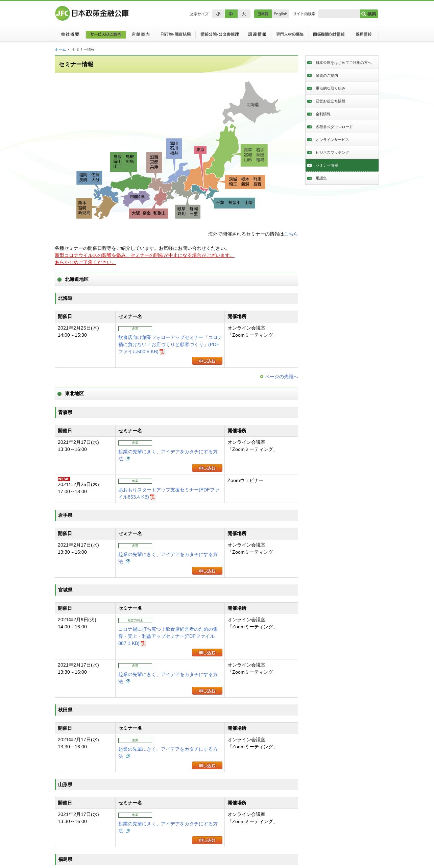Click 申し込む for the 北海道 seminar
Screen dimensions: 434x868
point(207,361)
